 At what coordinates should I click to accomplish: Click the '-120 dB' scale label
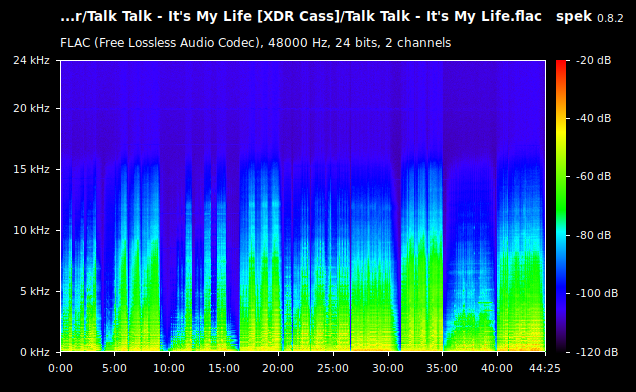point(597,352)
